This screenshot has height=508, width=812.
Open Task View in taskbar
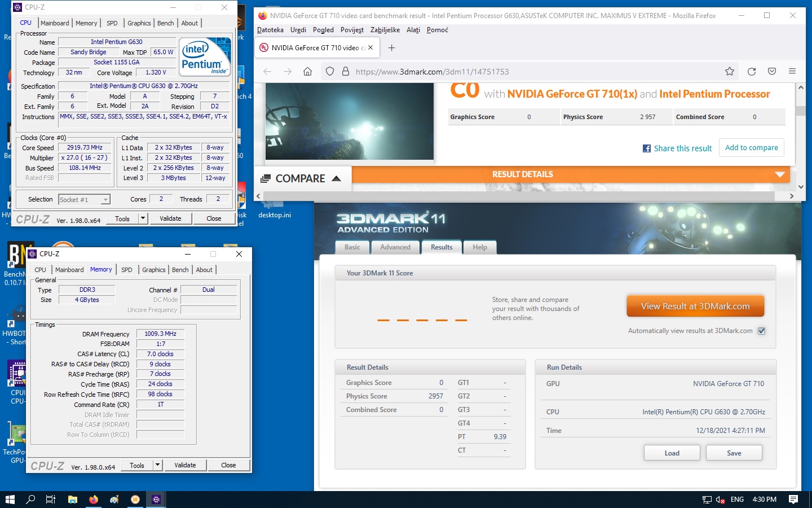pyautogui.click(x=51, y=500)
